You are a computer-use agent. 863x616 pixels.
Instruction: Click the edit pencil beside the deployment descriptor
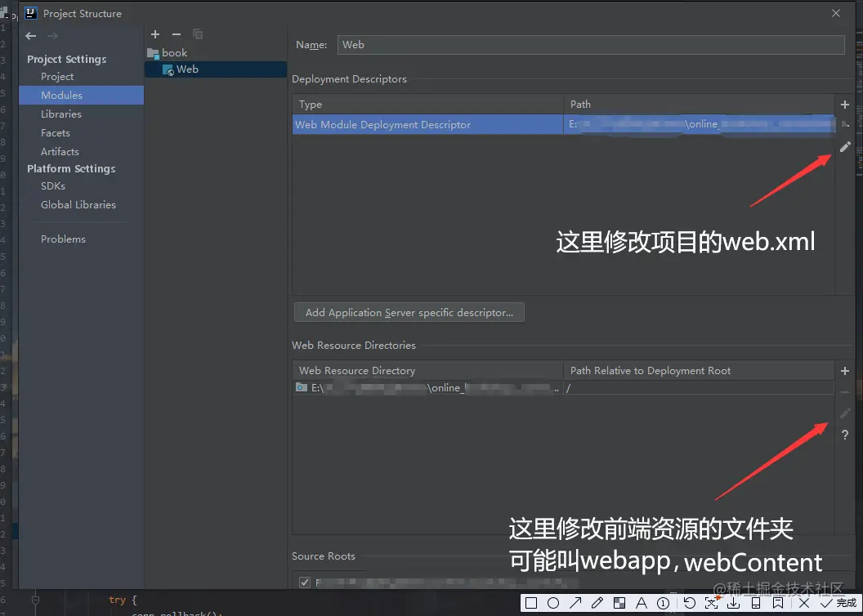coord(845,147)
